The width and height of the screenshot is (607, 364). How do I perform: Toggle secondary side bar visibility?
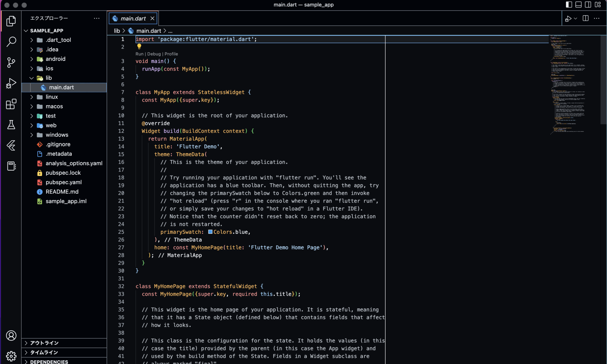click(x=588, y=4)
